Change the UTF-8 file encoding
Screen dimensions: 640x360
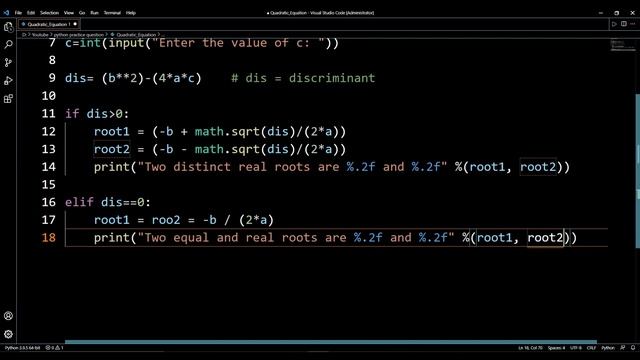click(x=576, y=348)
